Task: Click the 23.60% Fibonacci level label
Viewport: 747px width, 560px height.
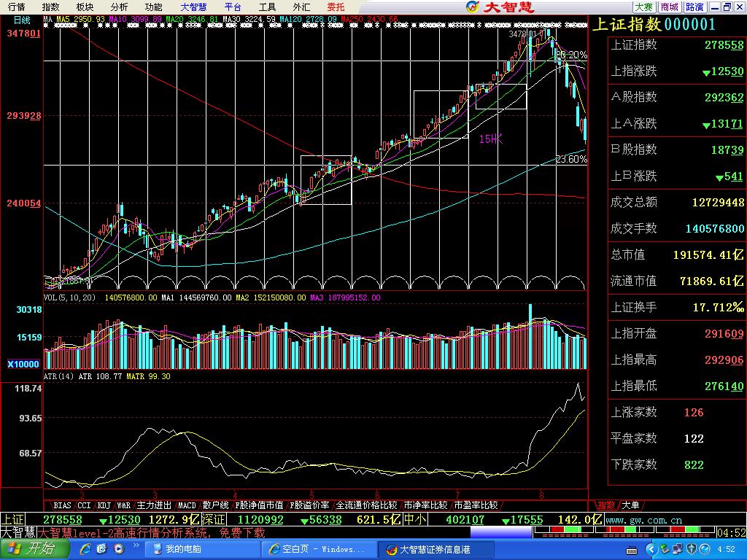Action: click(572, 159)
